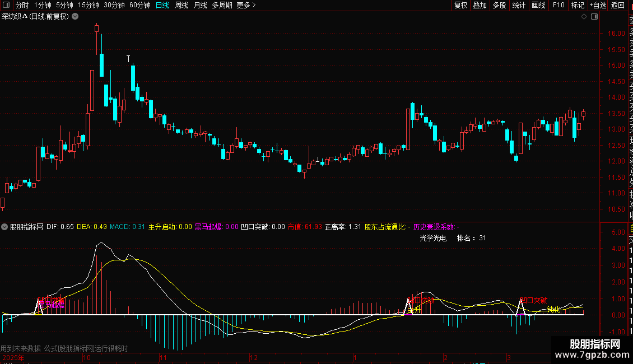Click the DIF: 0.65 value
Screen dimensions: 633x364
tap(60, 227)
